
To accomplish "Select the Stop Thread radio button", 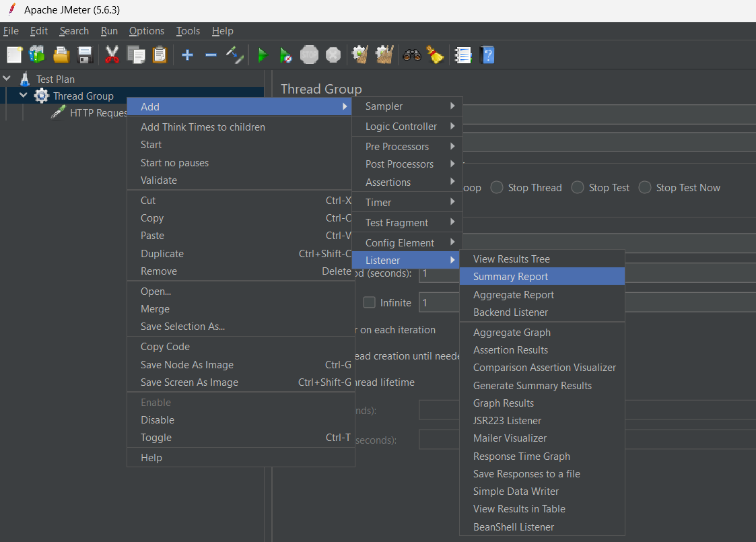I will (497, 188).
